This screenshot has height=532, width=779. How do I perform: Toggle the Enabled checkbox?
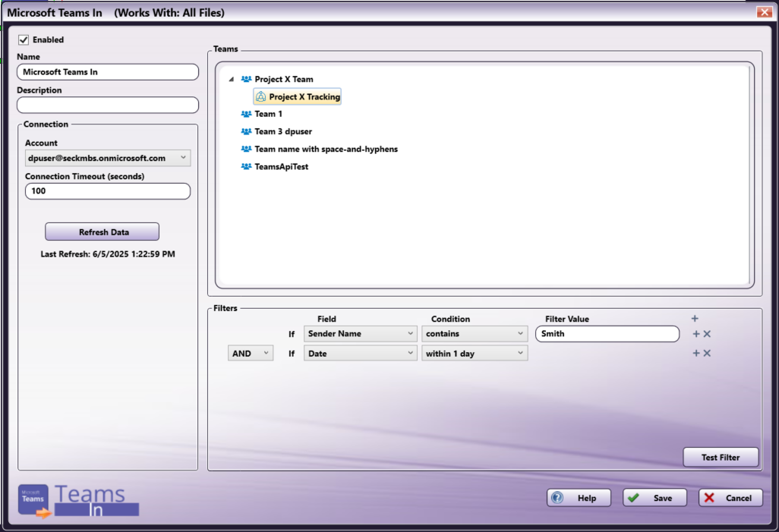(x=24, y=39)
